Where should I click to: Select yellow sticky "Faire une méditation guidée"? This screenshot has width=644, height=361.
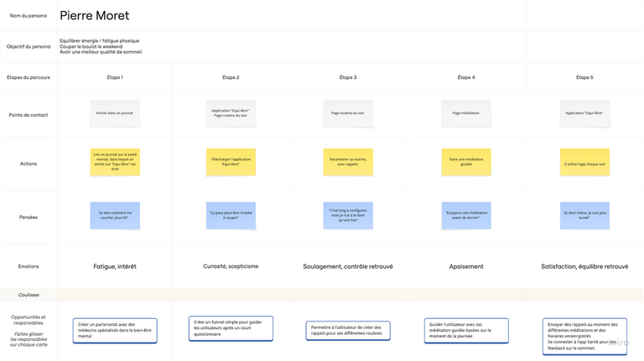point(466,162)
